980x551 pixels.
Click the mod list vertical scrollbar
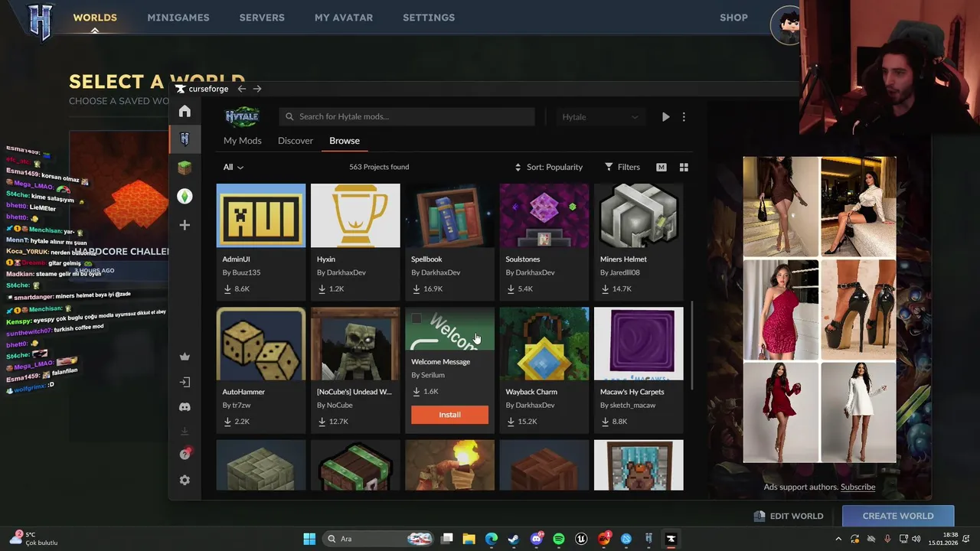point(691,344)
